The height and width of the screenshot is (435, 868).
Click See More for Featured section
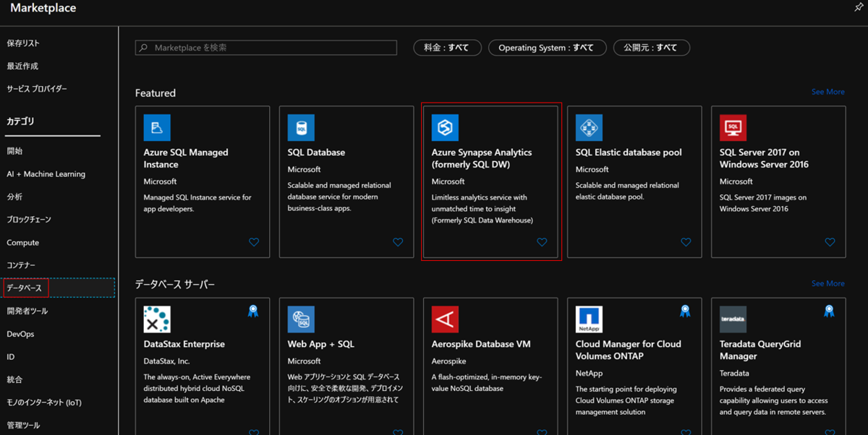coord(827,92)
